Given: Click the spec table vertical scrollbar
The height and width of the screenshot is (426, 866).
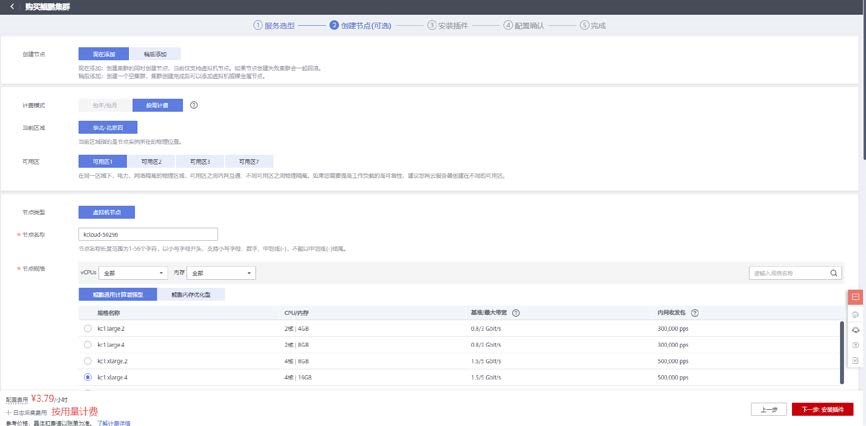Looking at the screenshot, I should click(842, 353).
